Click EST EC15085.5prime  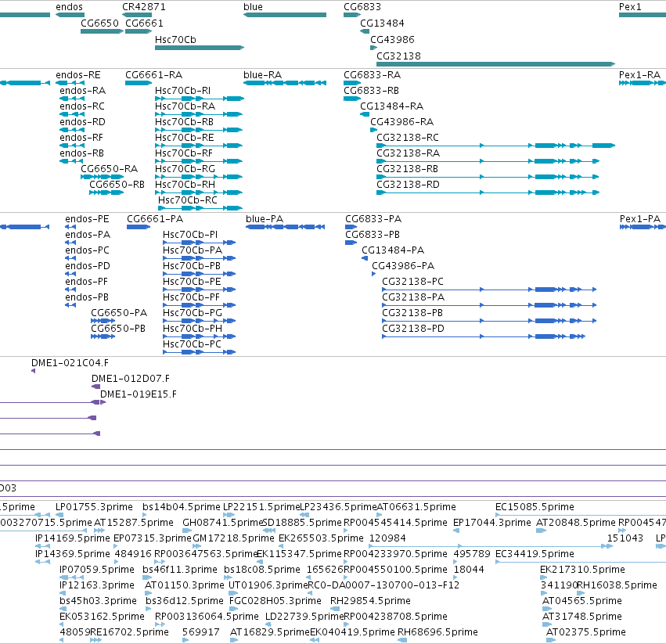click(x=535, y=507)
